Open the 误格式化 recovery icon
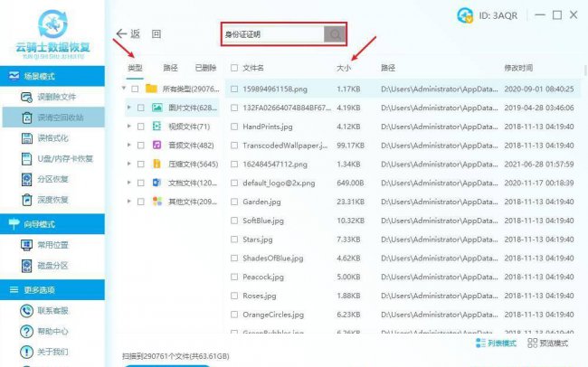 click(26, 138)
